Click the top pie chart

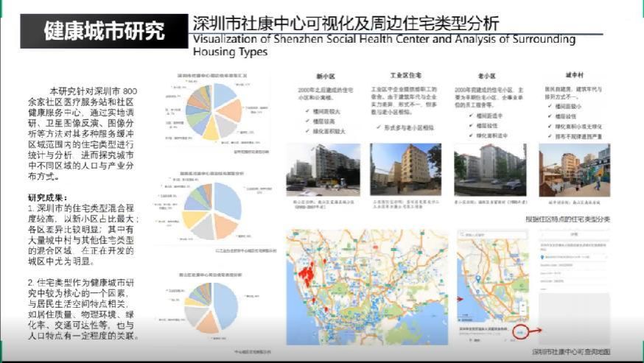[211, 113]
